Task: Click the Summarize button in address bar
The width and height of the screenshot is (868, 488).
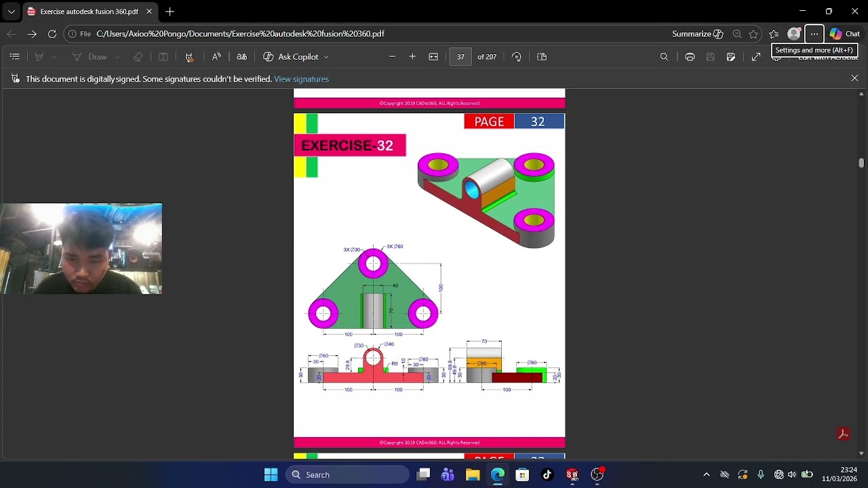Action: coord(698,34)
